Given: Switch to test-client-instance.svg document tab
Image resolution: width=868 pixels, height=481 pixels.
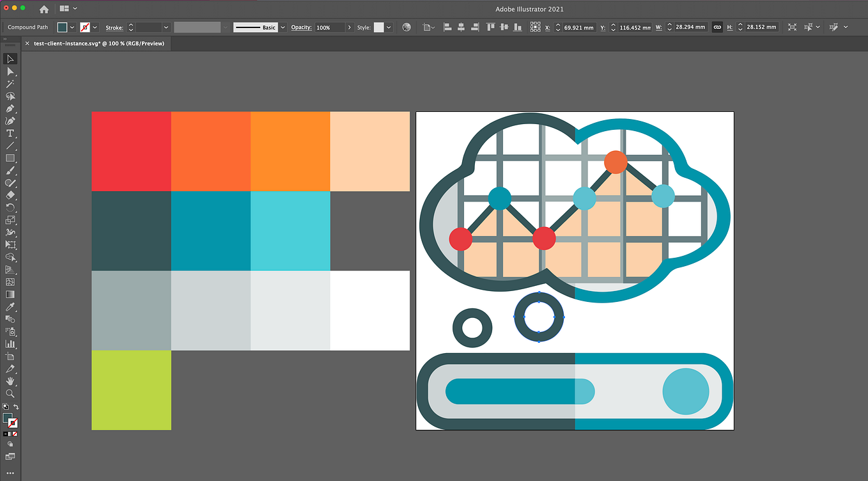Looking at the screenshot, I should pos(98,43).
